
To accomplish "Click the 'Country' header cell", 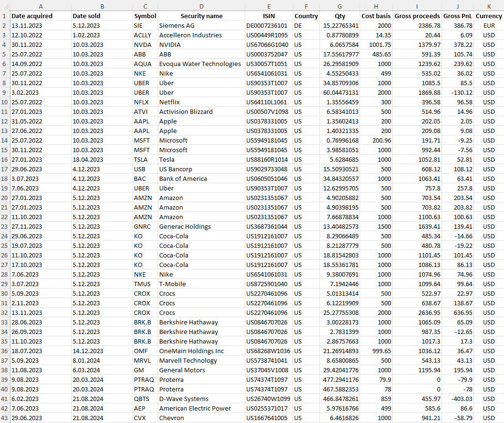I will (307, 16).
